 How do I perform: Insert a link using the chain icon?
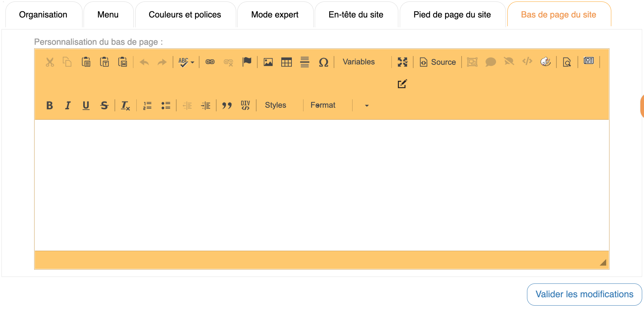[210, 62]
